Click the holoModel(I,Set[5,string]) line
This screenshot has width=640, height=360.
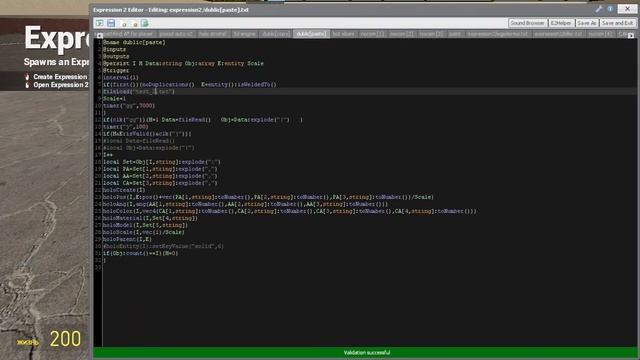click(x=145, y=225)
